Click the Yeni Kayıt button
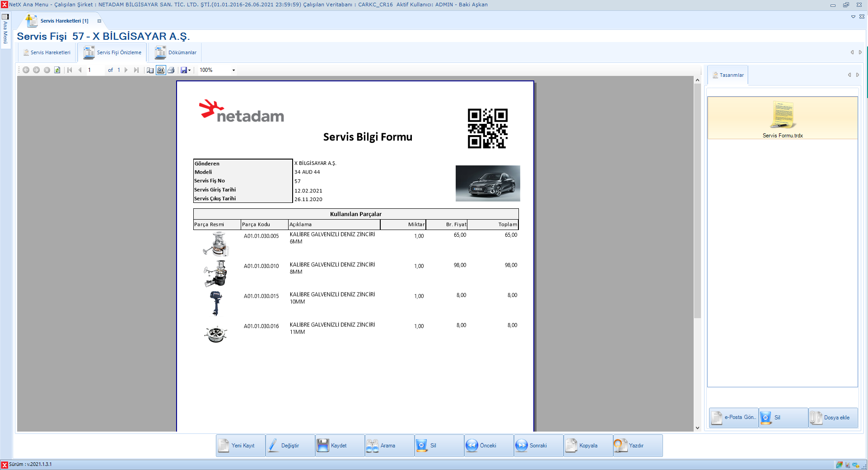The image size is (868, 470). tap(240, 446)
